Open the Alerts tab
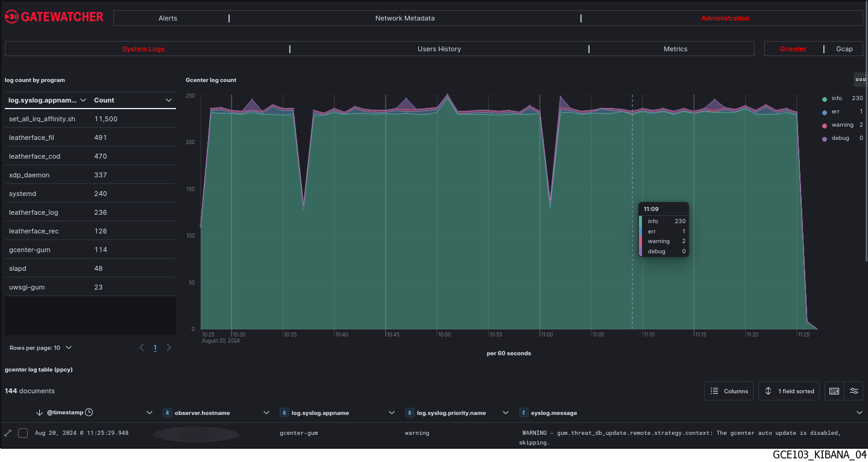Image resolution: width=868 pixels, height=462 pixels. pos(168,18)
